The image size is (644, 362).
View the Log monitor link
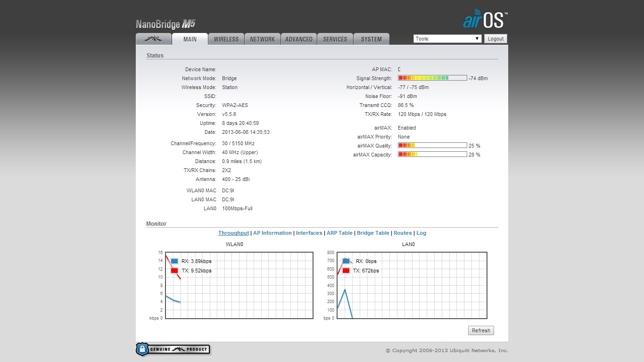coord(421,233)
